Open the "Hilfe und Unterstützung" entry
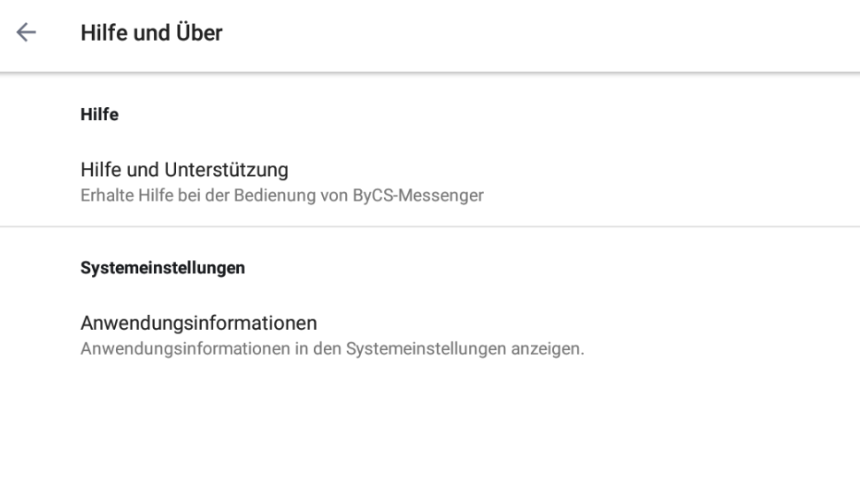The width and height of the screenshot is (860, 504). [x=184, y=169]
